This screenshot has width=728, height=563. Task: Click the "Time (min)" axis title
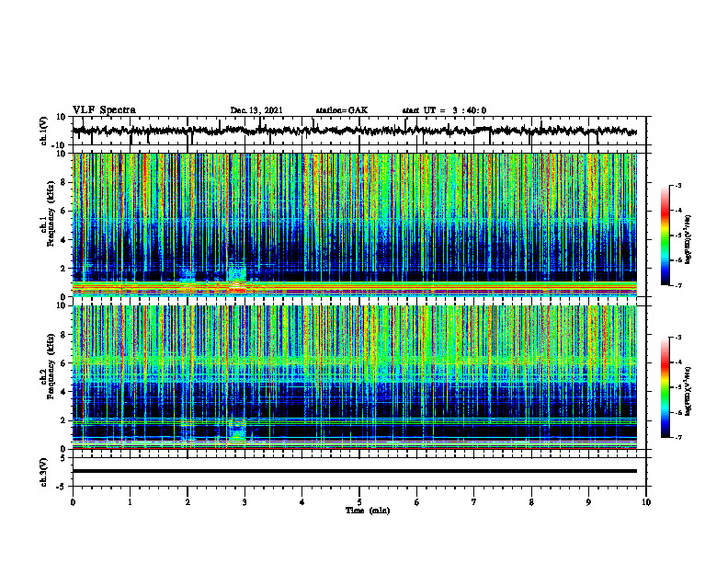[x=368, y=511]
